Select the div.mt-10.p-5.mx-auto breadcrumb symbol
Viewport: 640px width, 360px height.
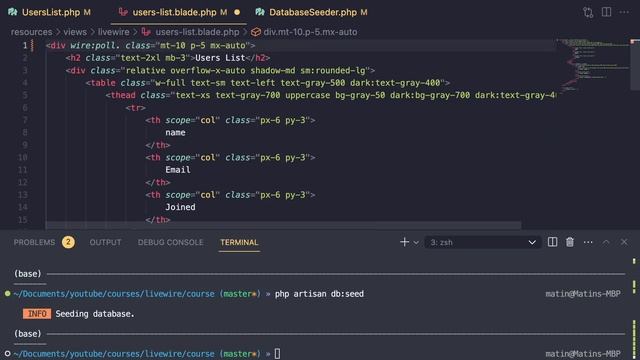pos(310,32)
